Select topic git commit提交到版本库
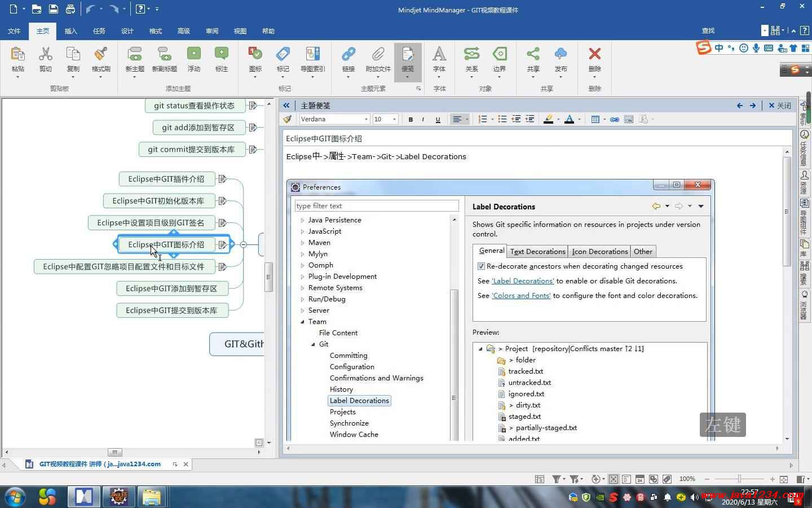 [x=191, y=150]
